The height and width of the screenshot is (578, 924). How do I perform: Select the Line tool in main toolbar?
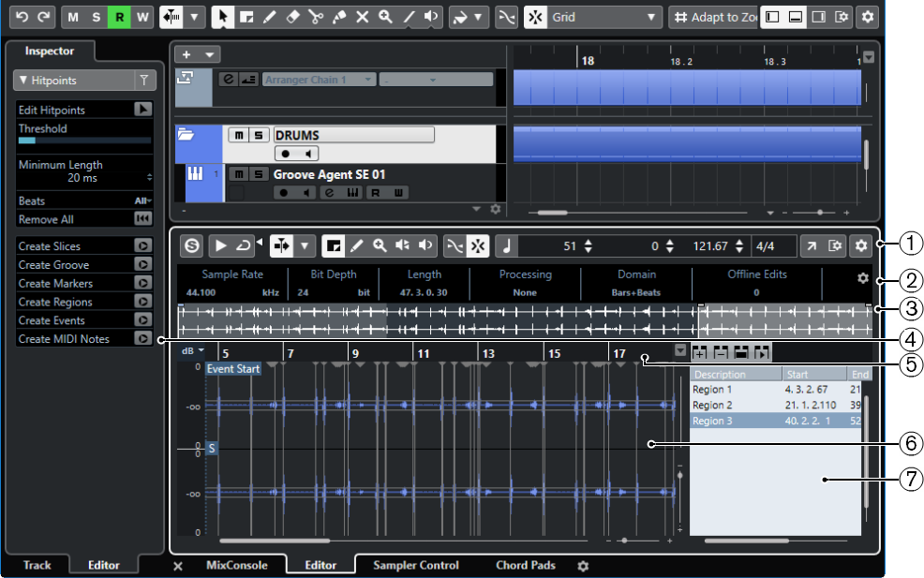409,17
